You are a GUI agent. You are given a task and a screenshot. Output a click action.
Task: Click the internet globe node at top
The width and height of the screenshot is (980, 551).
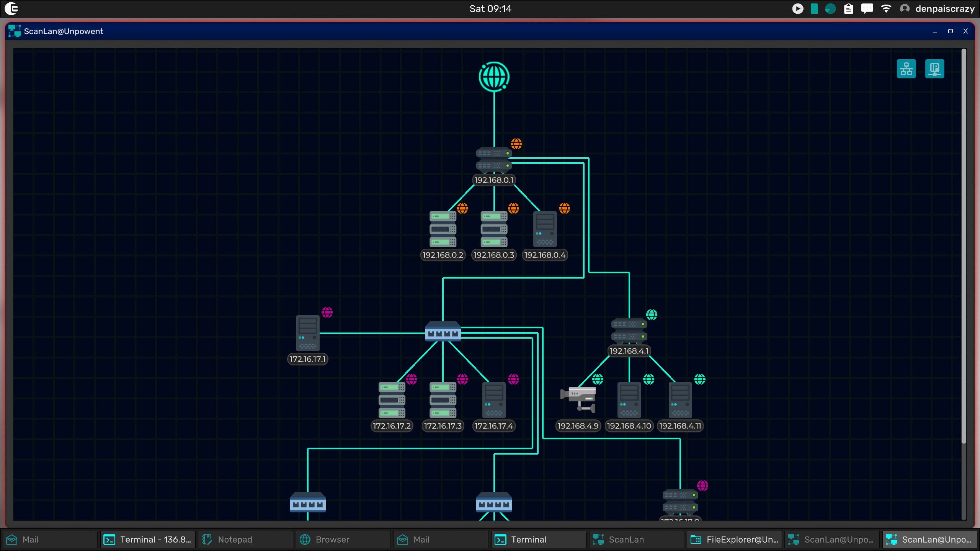coord(494,77)
